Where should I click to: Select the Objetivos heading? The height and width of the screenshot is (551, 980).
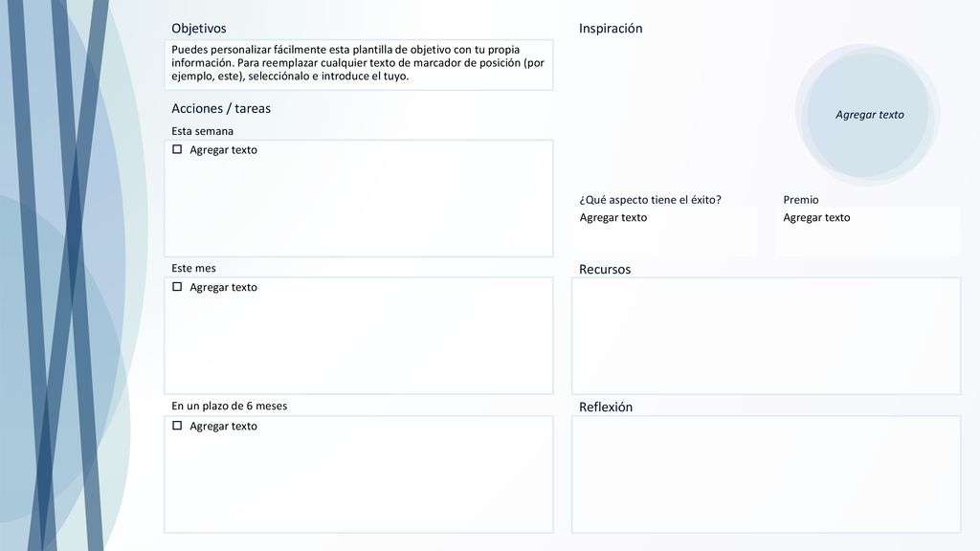(x=199, y=29)
